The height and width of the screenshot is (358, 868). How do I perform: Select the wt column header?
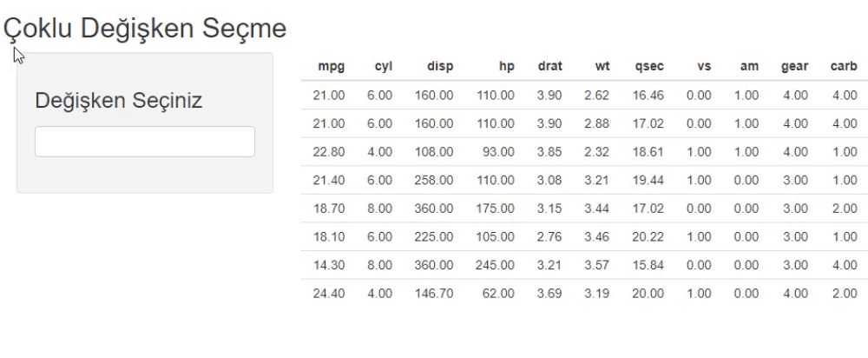(x=602, y=67)
